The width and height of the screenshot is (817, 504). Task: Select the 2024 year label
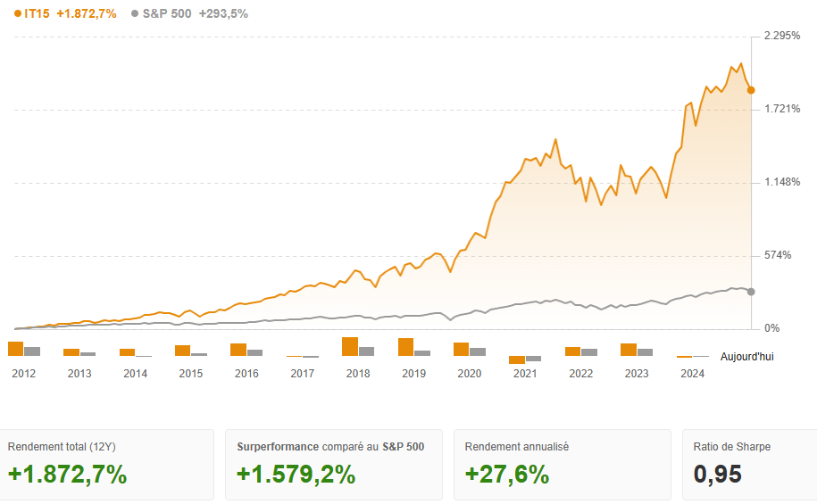(x=692, y=374)
